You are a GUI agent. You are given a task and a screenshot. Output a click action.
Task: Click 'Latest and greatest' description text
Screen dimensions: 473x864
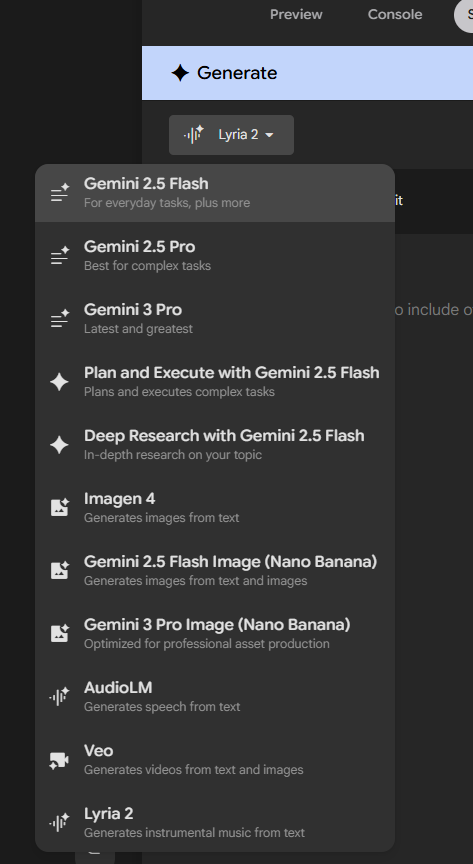click(x=138, y=328)
